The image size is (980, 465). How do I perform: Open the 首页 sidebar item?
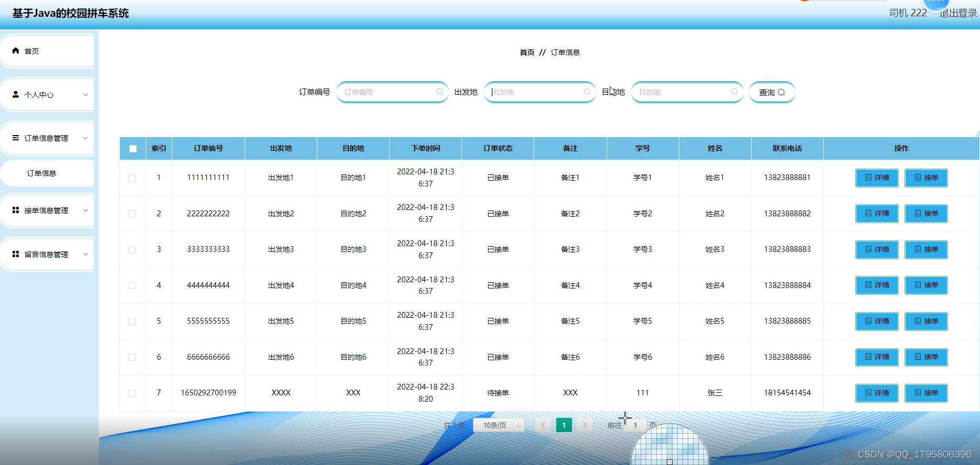pyautogui.click(x=47, y=51)
